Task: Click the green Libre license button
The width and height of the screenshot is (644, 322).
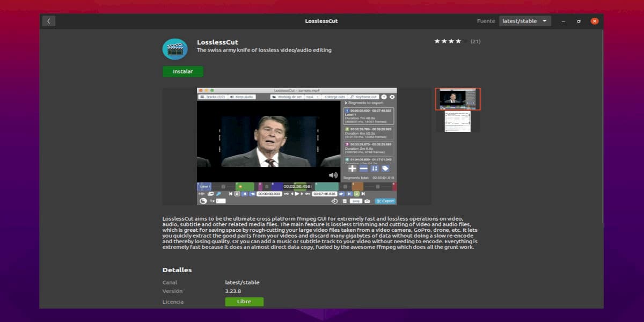Action: [x=244, y=302]
